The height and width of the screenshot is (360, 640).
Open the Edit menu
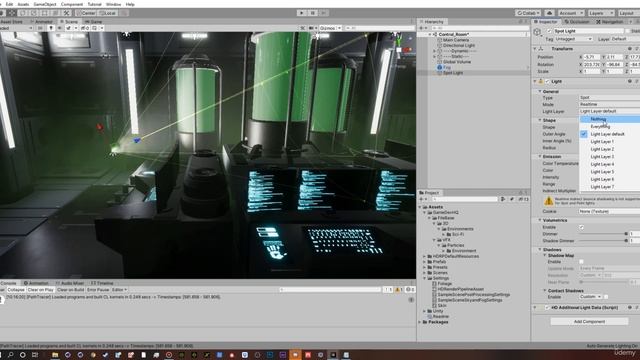point(9,4)
